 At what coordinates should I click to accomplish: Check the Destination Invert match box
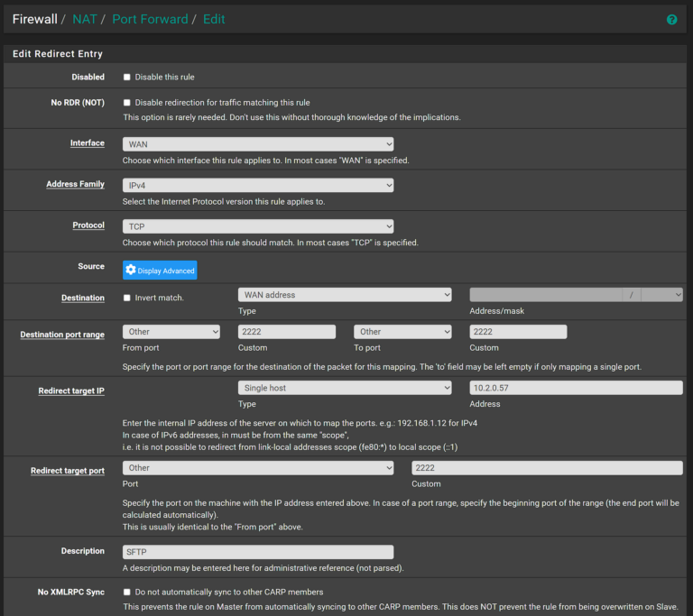(127, 298)
